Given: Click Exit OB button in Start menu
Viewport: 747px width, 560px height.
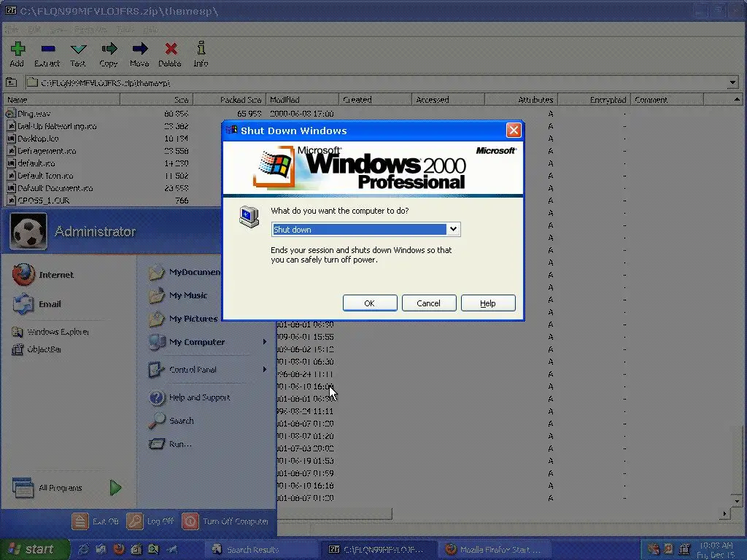Looking at the screenshot, I should click(96, 521).
